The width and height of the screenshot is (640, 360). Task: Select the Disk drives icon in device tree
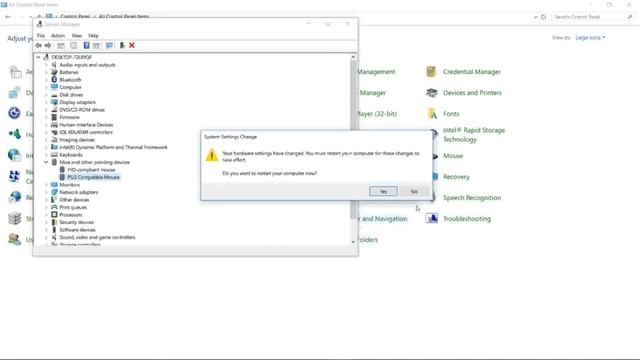coord(54,95)
